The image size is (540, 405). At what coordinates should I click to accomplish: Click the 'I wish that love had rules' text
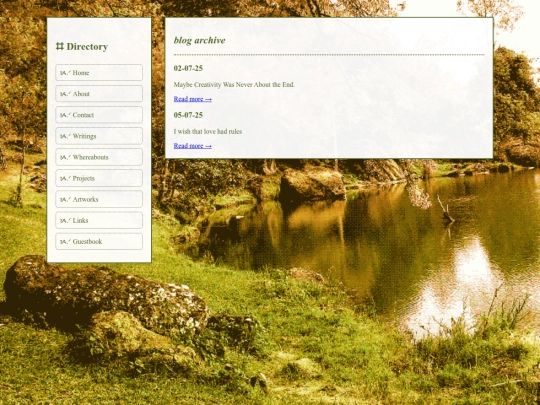[208, 132]
